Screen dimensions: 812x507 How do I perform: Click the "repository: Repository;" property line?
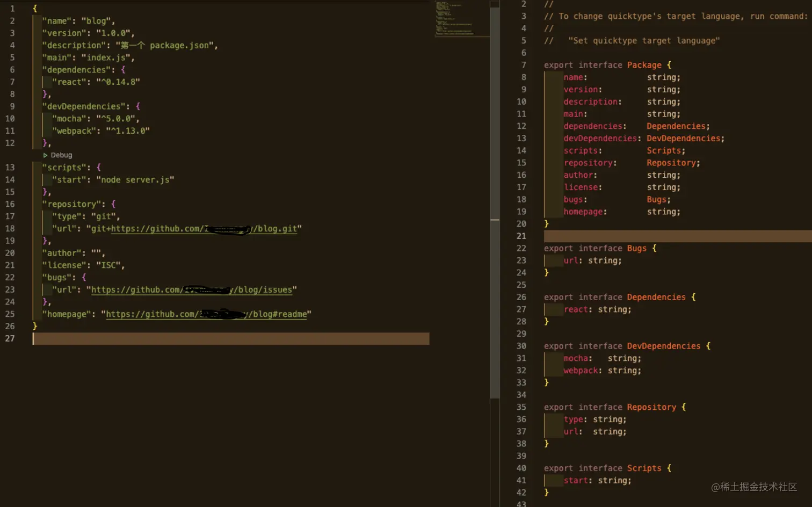[x=632, y=163]
